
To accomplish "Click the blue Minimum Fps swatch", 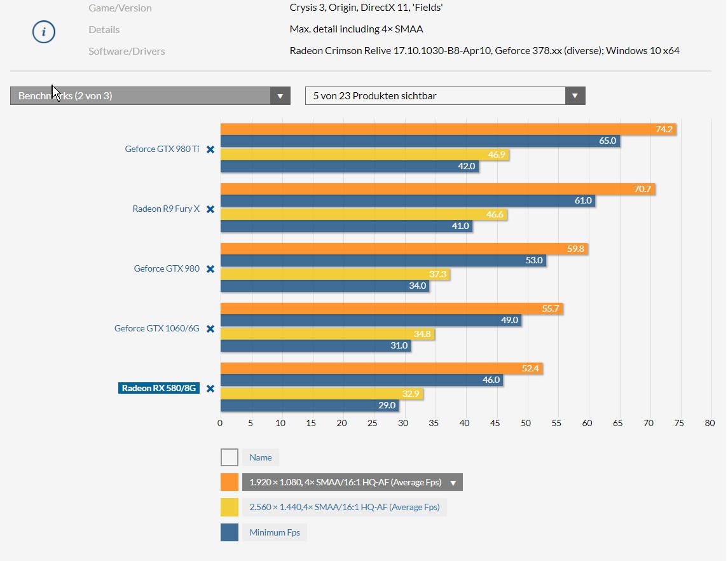I will 230,532.
